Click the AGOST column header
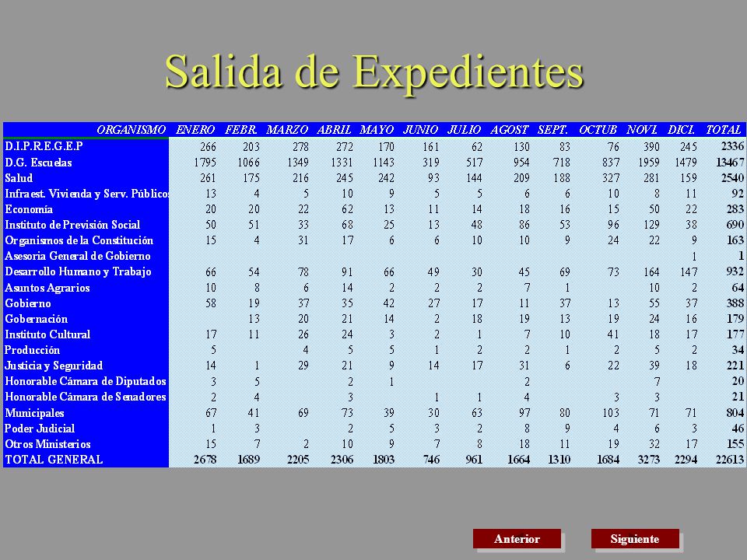 [509, 130]
